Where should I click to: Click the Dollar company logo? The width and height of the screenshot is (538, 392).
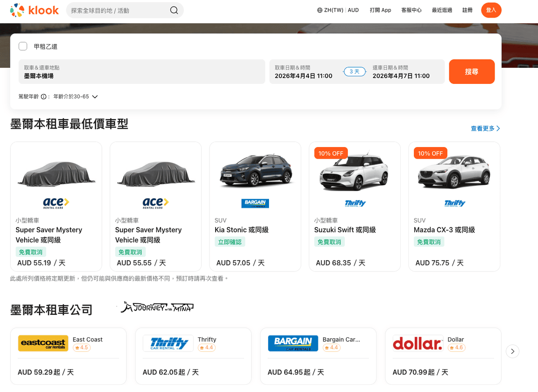point(418,344)
